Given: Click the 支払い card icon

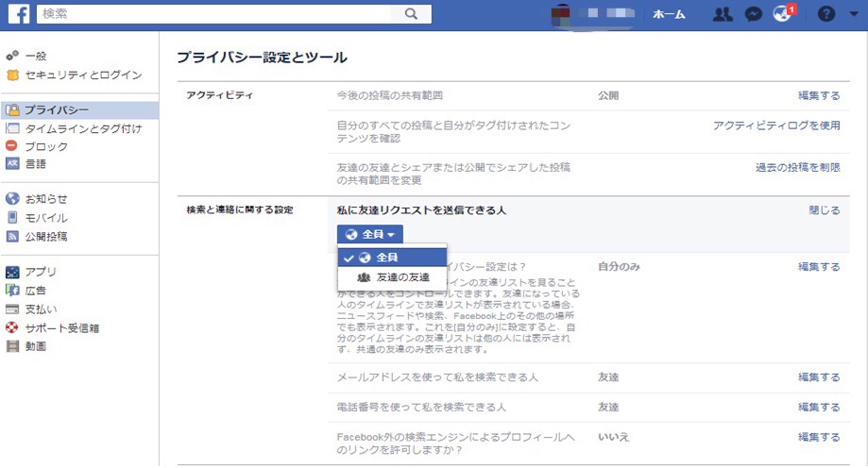Looking at the screenshot, I should coord(12,309).
